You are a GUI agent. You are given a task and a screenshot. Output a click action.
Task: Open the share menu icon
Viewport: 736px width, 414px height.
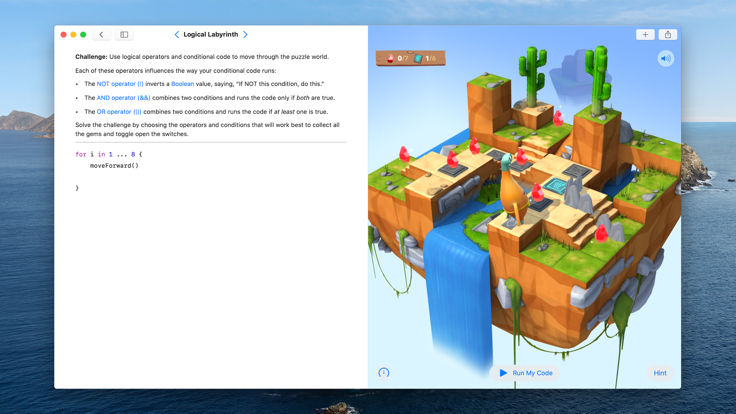pos(667,35)
